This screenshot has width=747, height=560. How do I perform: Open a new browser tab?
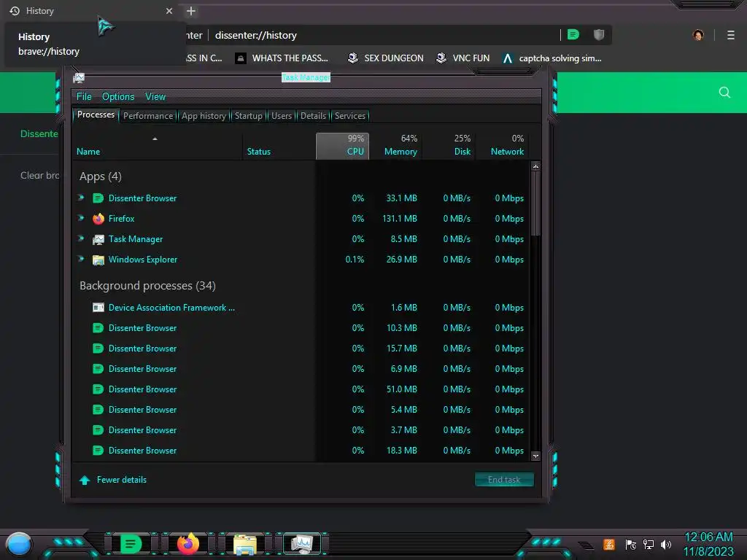point(191,11)
